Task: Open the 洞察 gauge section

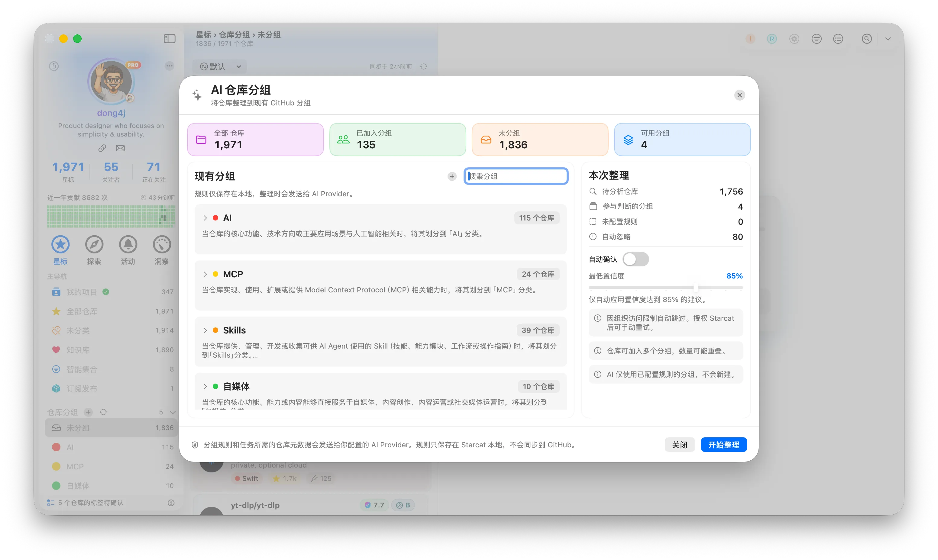Action: (x=162, y=250)
